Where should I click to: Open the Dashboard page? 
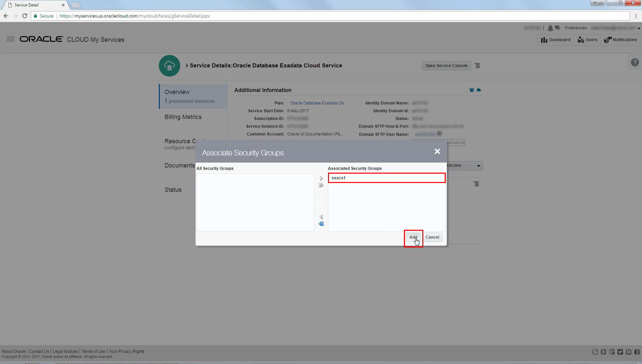(x=556, y=40)
